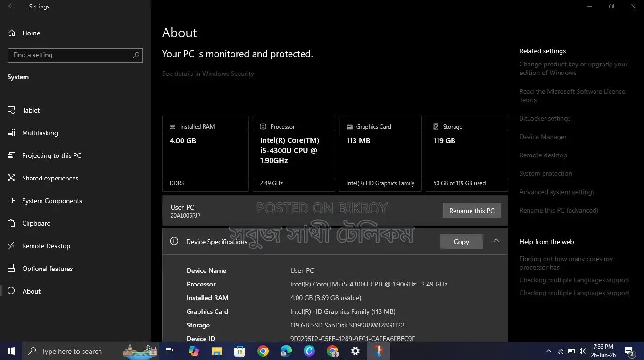Click the Device Specifications info icon
The width and height of the screenshot is (644, 360).
pyautogui.click(x=174, y=241)
